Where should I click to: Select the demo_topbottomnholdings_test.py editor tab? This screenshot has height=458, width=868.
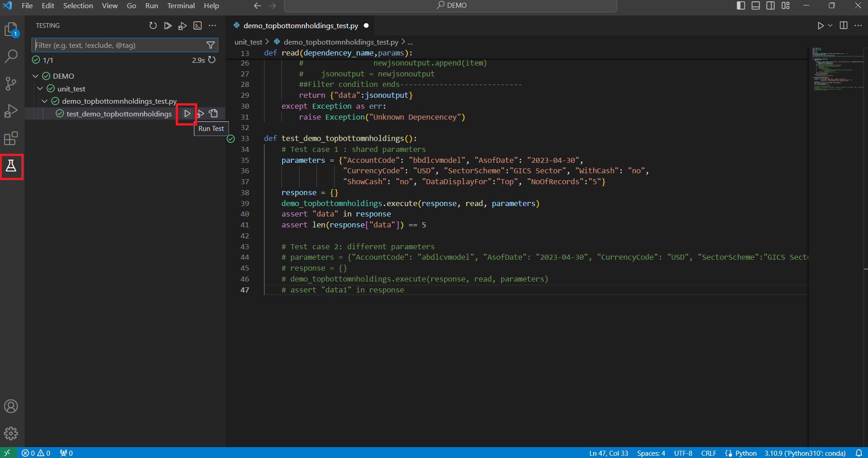[x=301, y=25]
